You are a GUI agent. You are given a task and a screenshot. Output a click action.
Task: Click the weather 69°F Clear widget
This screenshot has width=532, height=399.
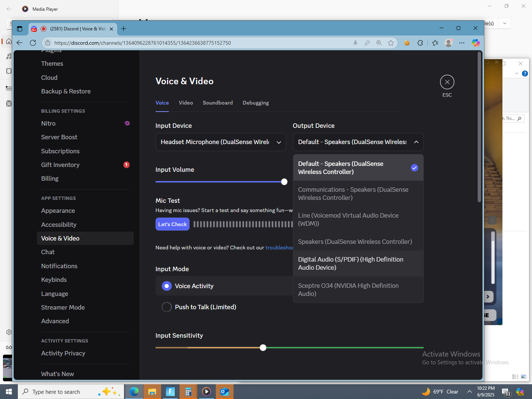click(440, 392)
